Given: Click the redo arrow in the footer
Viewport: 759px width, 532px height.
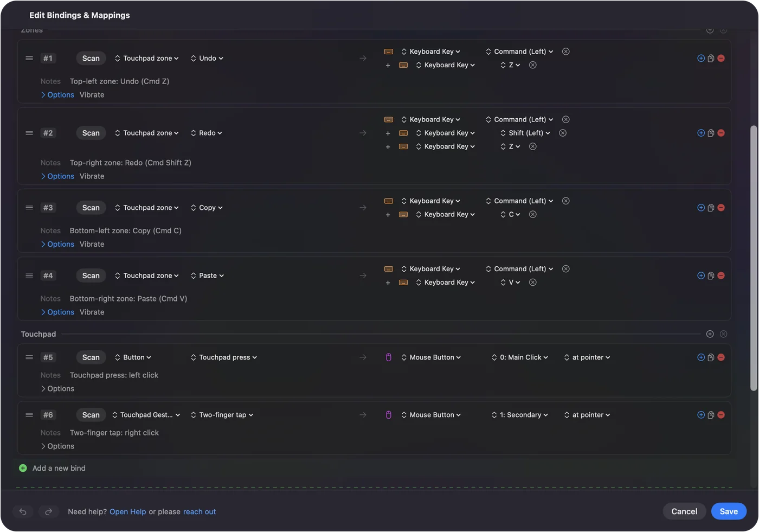Looking at the screenshot, I should (x=48, y=512).
